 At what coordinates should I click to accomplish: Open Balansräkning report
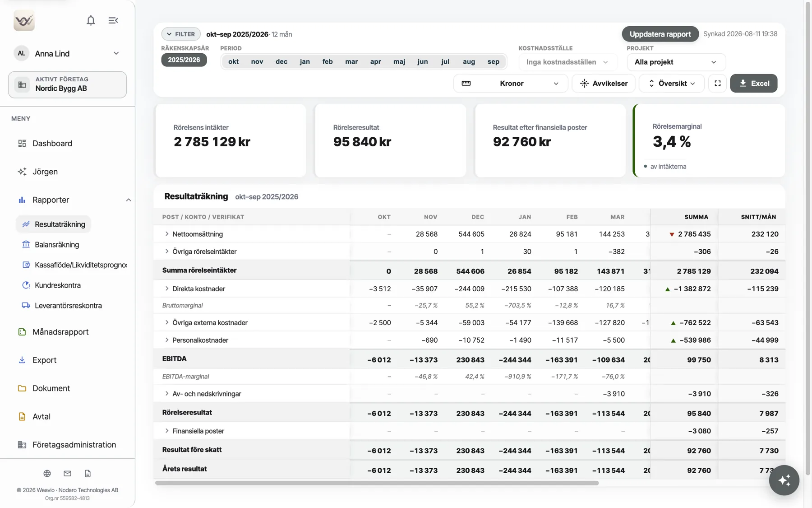pyautogui.click(x=57, y=244)
